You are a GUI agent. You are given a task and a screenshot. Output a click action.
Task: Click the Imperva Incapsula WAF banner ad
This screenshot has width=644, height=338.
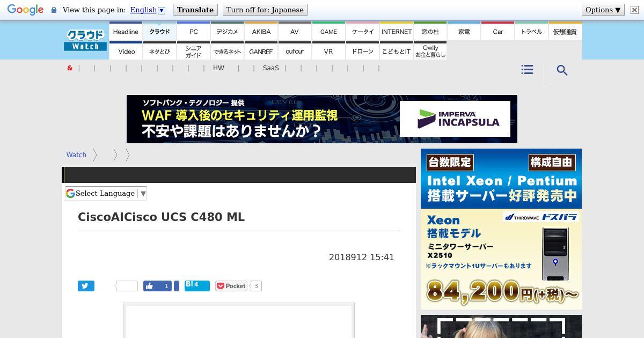(x=322, y=119)
